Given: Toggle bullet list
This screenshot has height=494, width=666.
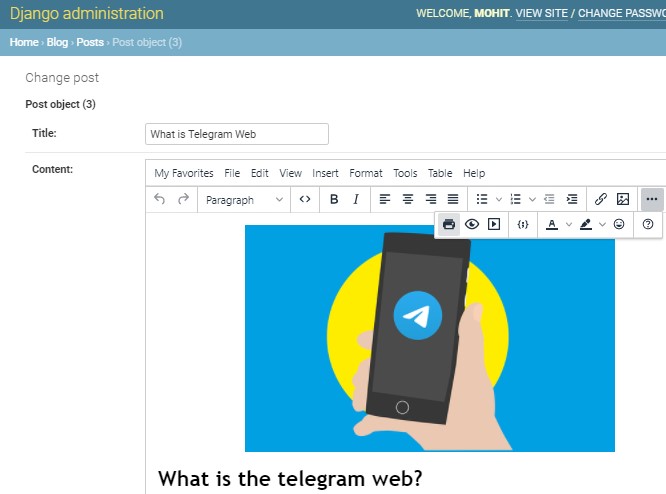Looking at the screenshot, I should (x=482, y=199).
